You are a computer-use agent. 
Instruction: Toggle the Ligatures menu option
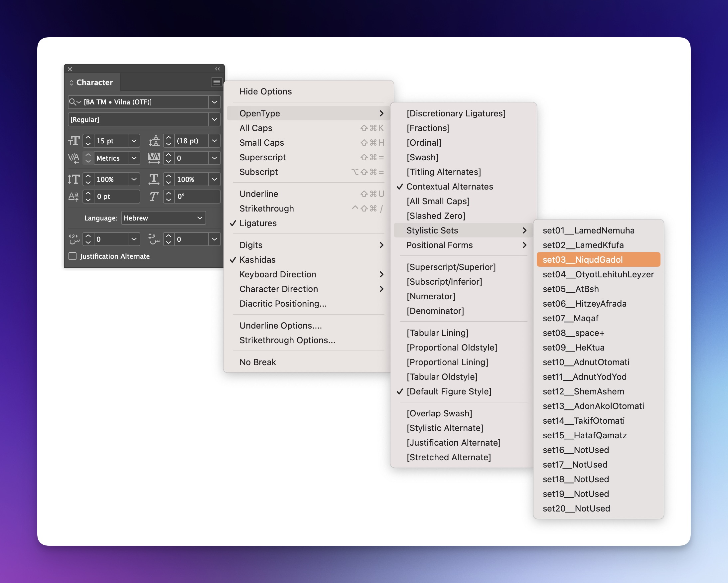click(x=258, y=223)
